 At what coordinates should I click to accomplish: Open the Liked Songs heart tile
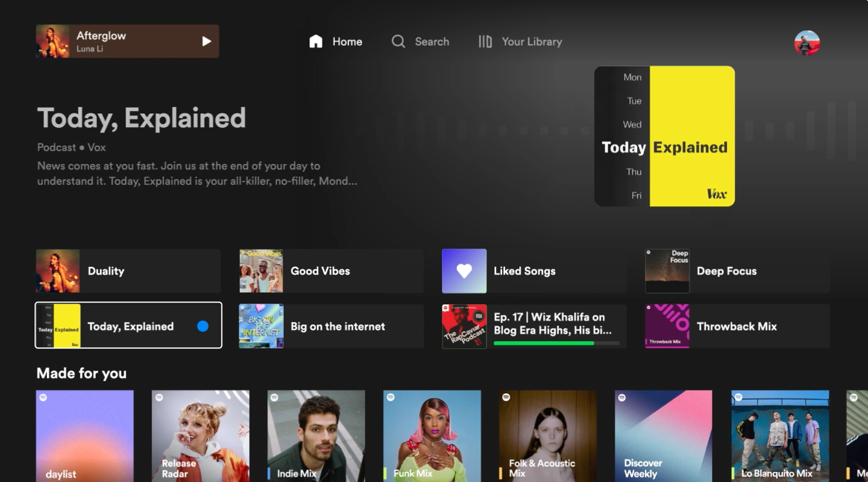[x=464, y=271]
